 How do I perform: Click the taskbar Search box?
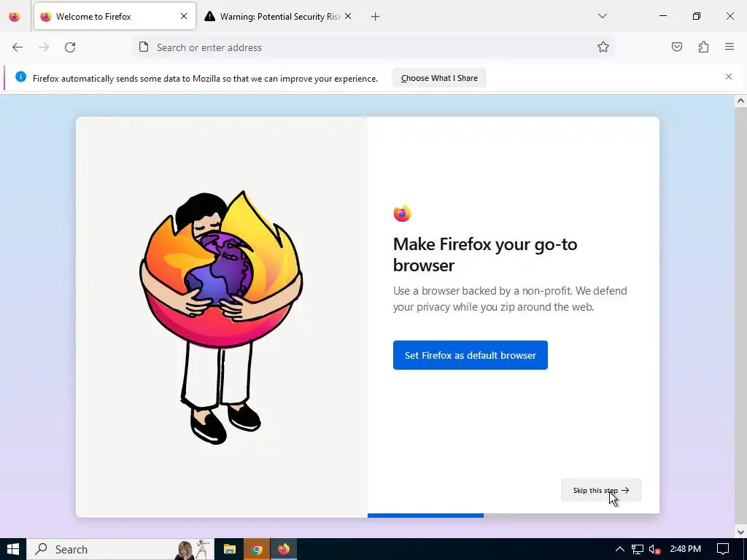120,549
